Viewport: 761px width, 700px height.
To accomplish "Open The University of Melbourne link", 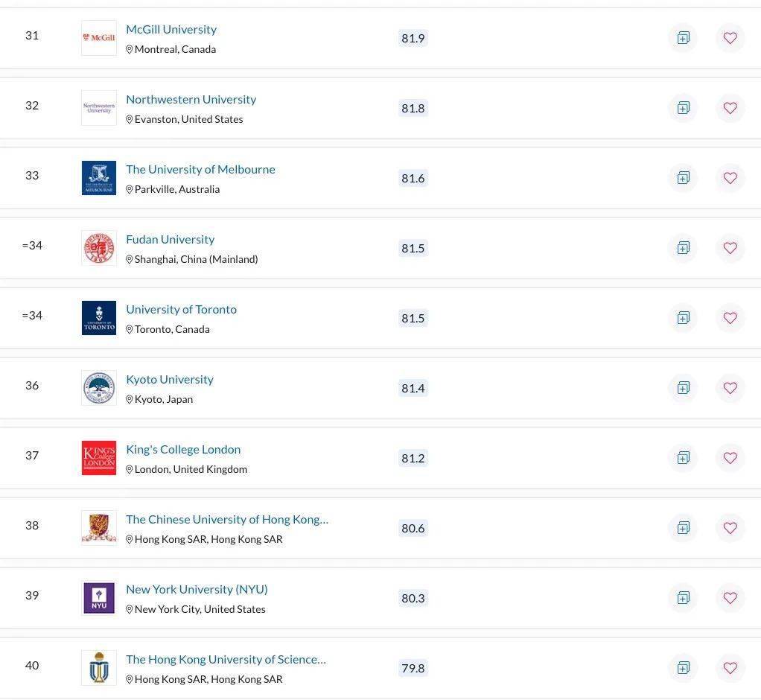I will pos(200,169).
